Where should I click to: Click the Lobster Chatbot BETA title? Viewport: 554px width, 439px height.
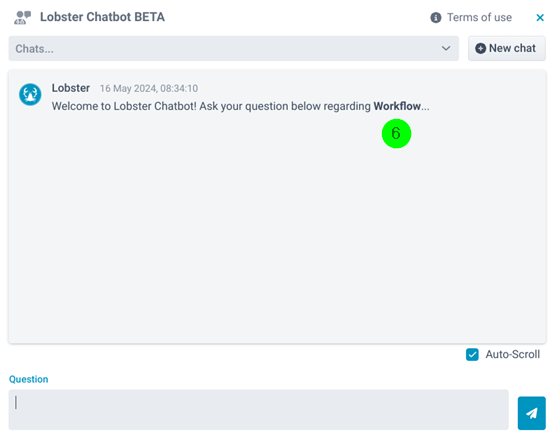point(102,17)
